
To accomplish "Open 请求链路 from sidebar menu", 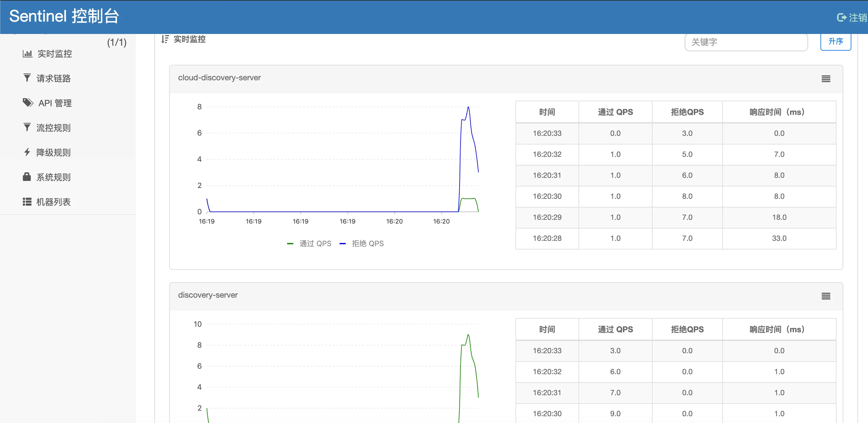I will click(54, 78).
